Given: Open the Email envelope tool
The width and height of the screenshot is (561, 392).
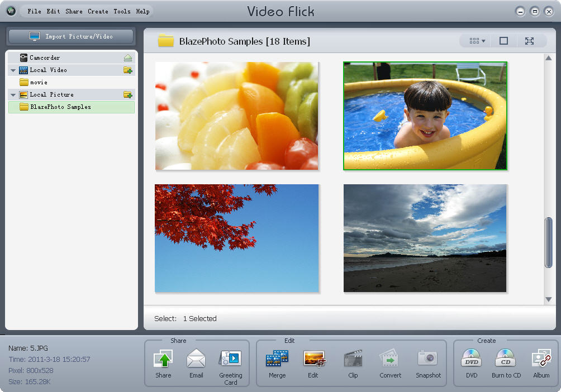Looking at the screenshot, I should [x=196, y=359].
